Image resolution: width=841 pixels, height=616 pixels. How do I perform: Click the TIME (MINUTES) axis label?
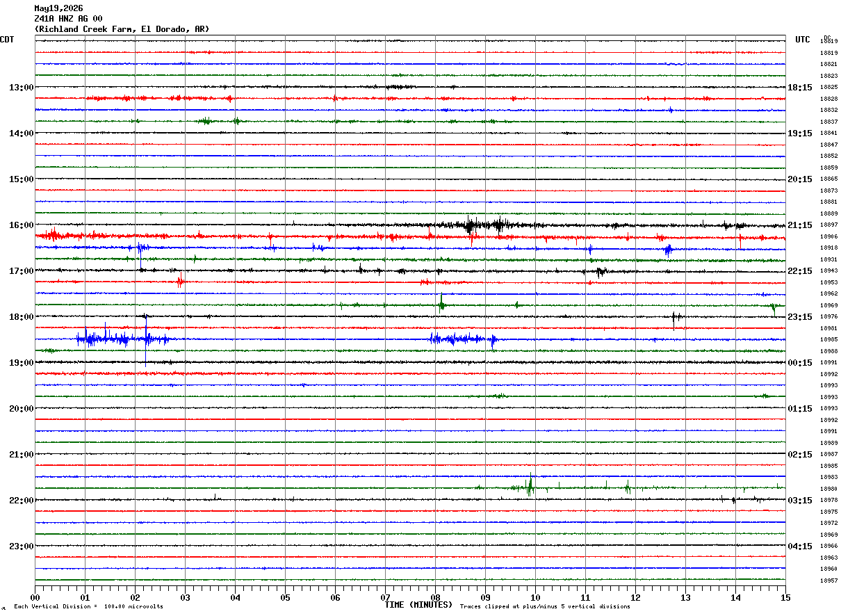(x=418, y=605)
